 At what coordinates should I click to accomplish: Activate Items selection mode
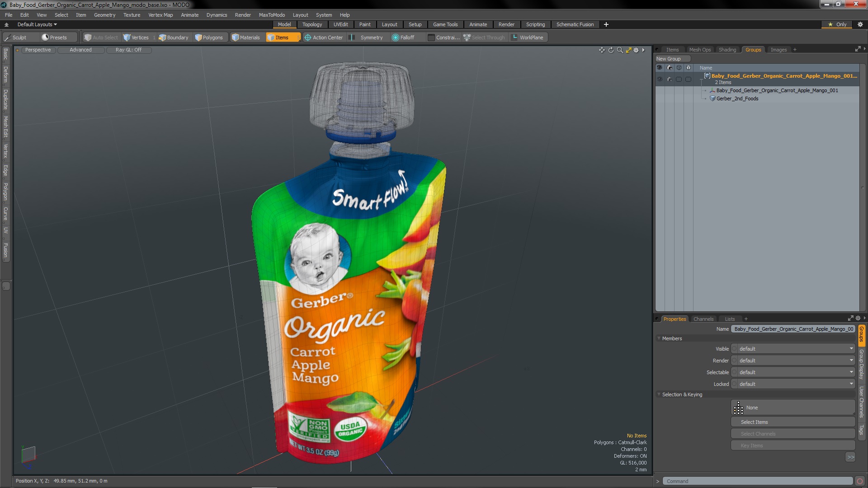tap(283, 38)
